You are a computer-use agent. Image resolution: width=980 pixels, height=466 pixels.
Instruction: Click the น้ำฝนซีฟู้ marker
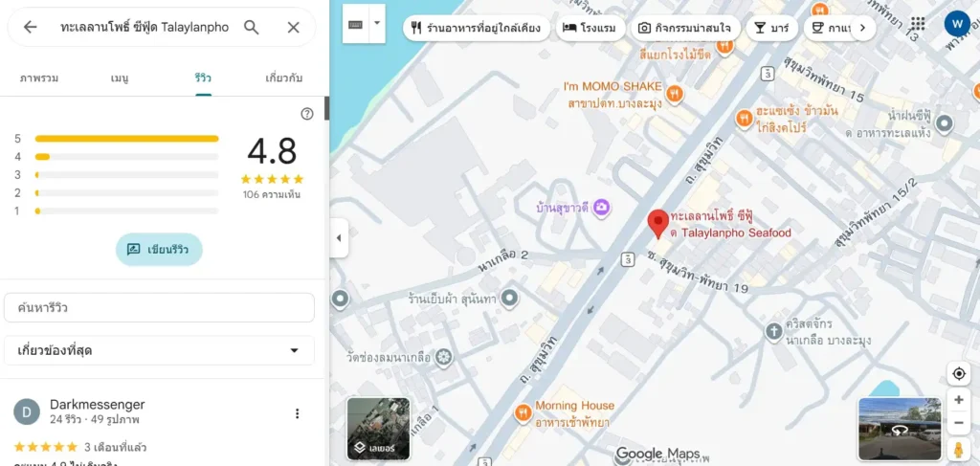click(x=943, y=123)
